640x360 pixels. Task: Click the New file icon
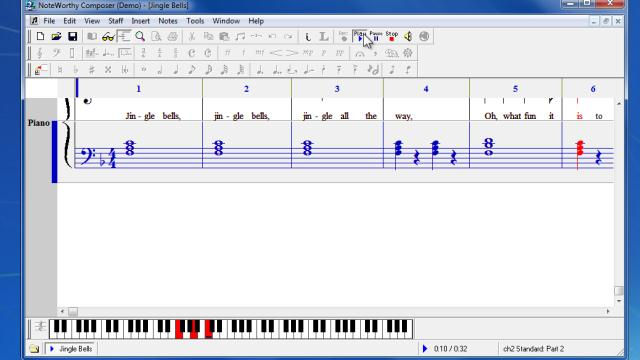(x=40, y=36)
